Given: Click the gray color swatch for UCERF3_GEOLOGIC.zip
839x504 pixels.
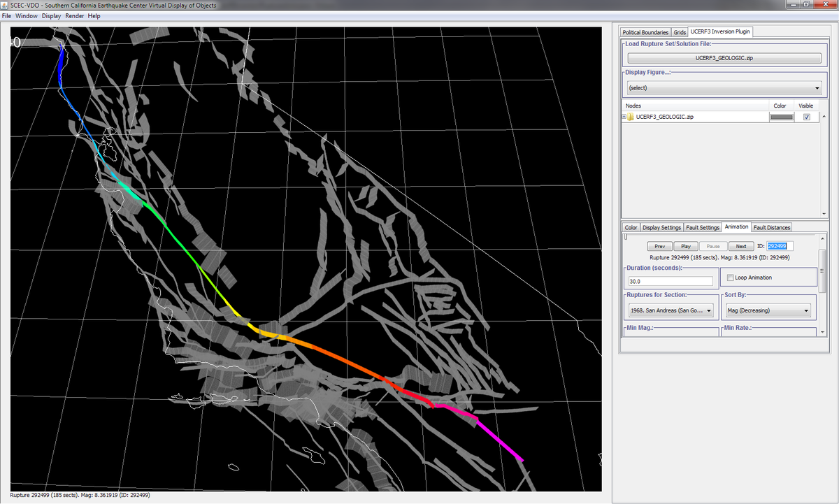Looking at the screenshot, I should (x=781, y=117).
